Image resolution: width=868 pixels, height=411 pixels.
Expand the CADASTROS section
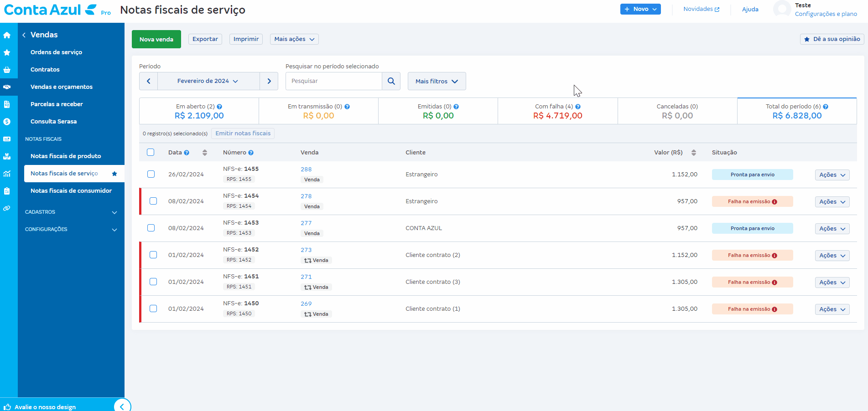click(71, 212)
